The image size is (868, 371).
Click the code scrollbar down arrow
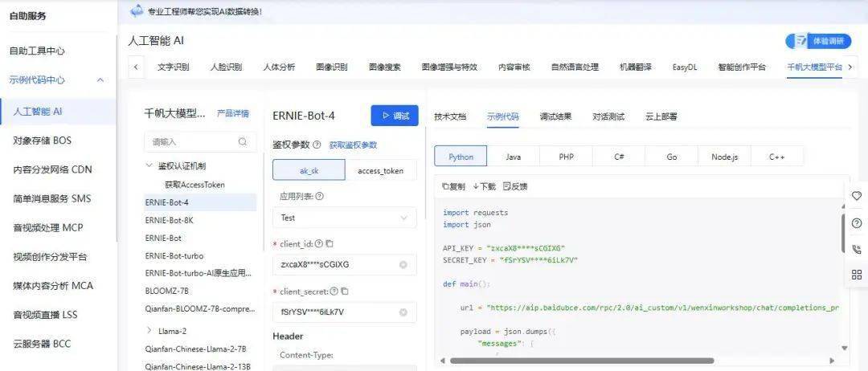click(845, 349)
